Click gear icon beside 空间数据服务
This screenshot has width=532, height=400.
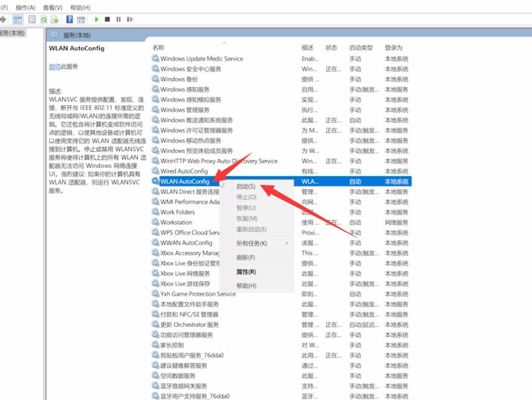(155, 376)
